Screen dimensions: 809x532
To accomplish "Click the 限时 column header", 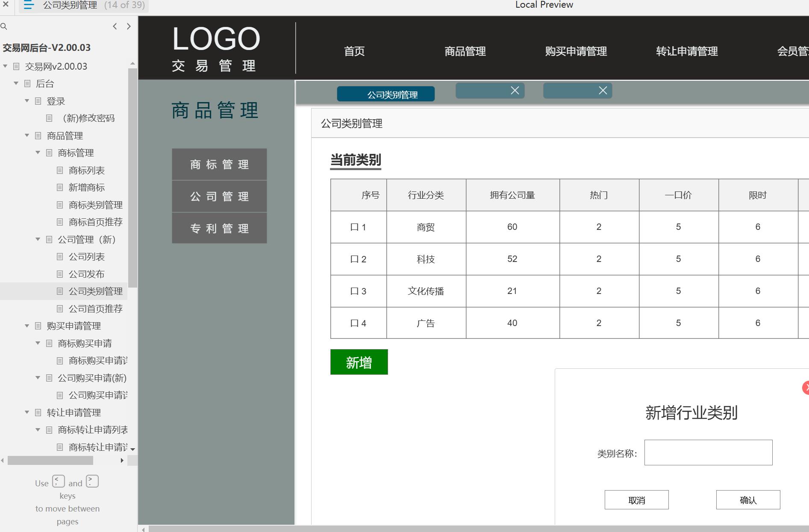I will [x=758, y=195].
